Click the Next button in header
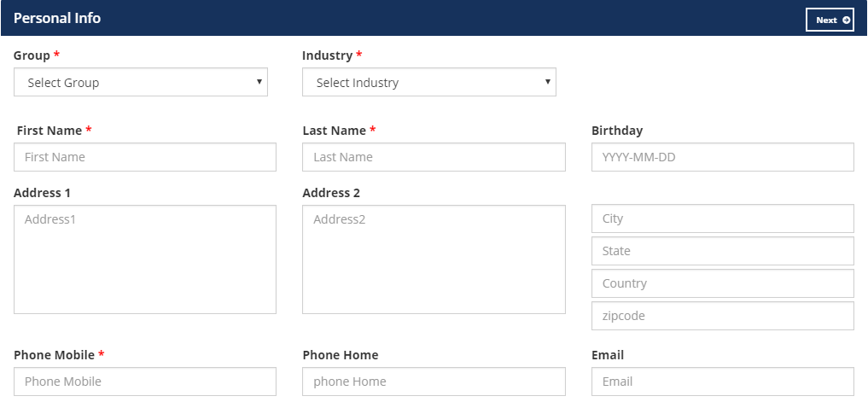 pyautogui.click(x=830, y=20)
